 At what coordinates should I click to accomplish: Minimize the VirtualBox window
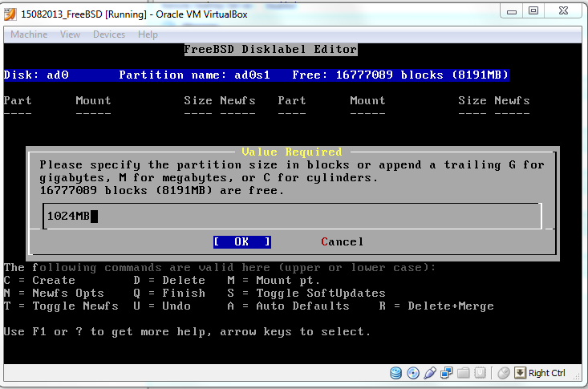pyautogui.click(x=512, y=10)
